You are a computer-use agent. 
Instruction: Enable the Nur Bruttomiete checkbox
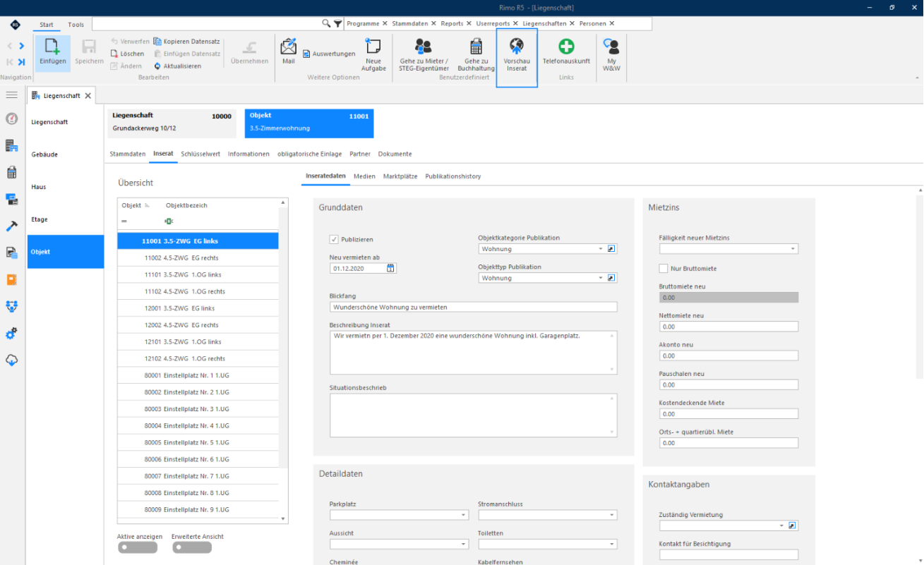[664, 268]
